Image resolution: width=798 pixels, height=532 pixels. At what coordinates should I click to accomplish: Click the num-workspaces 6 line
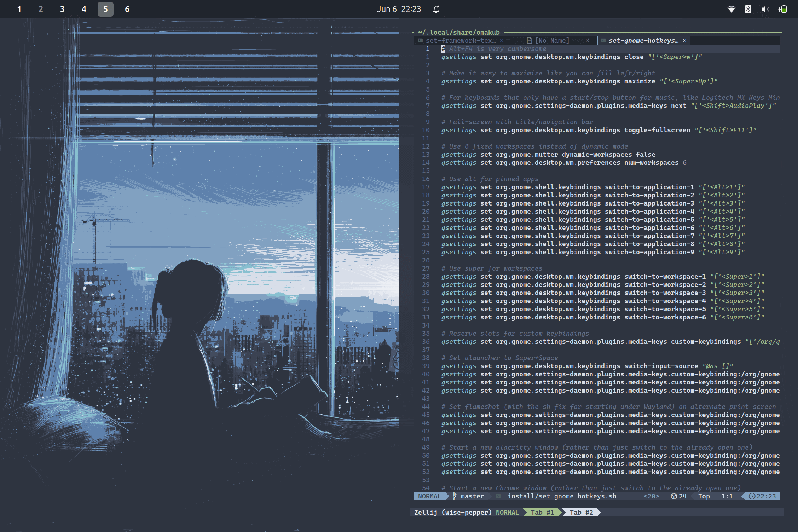(x=564, y=163)
